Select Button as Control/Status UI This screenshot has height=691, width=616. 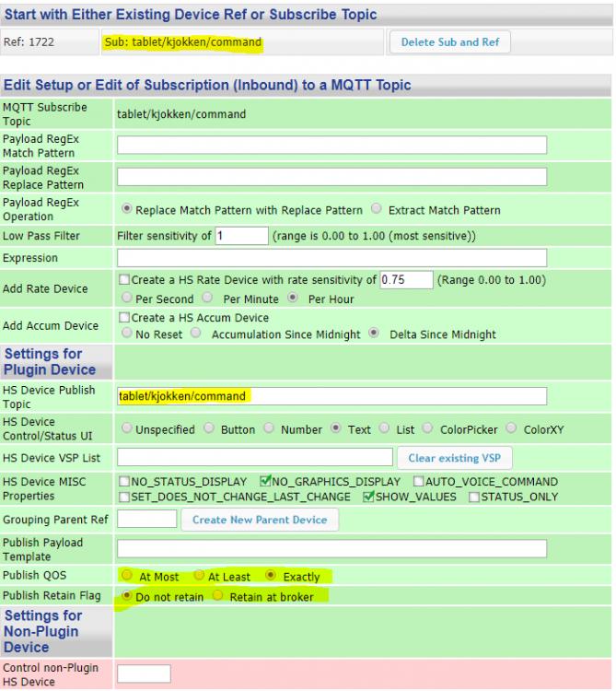(x=208, y=428)
